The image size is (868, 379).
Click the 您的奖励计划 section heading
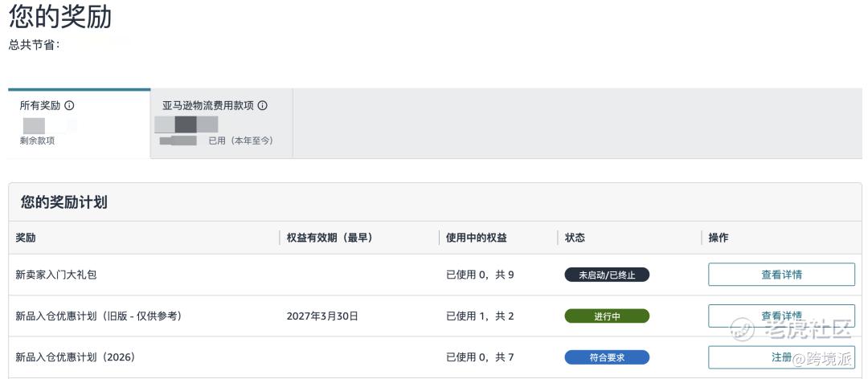(x=64, y=202)
